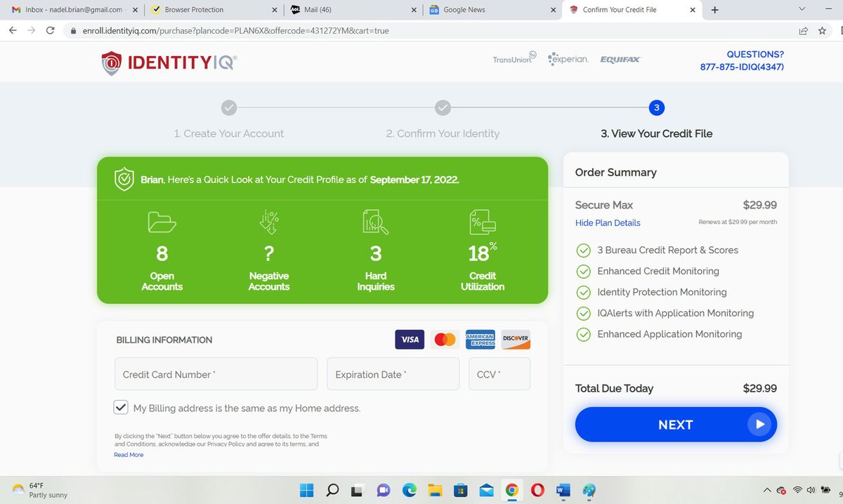This screenshot has width=843, height=504.
Task: Select the Visa payment icon
Action: point(410,339)
